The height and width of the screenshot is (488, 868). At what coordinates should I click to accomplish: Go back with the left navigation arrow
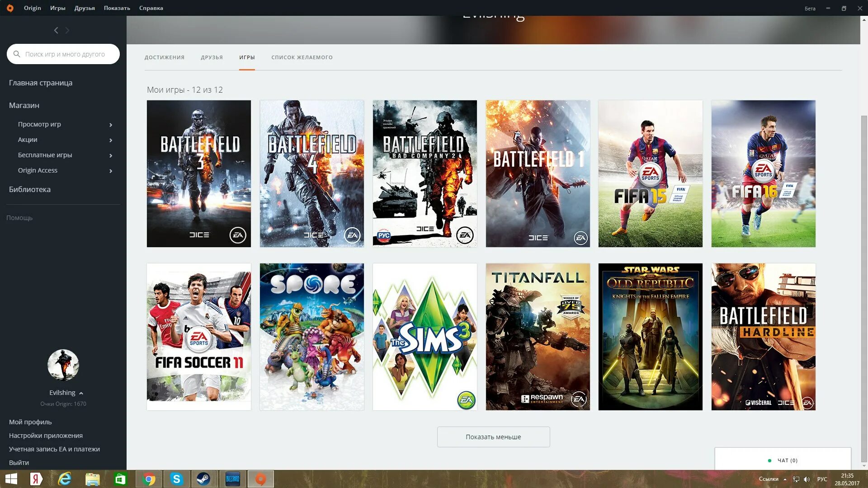pos(56,30)
